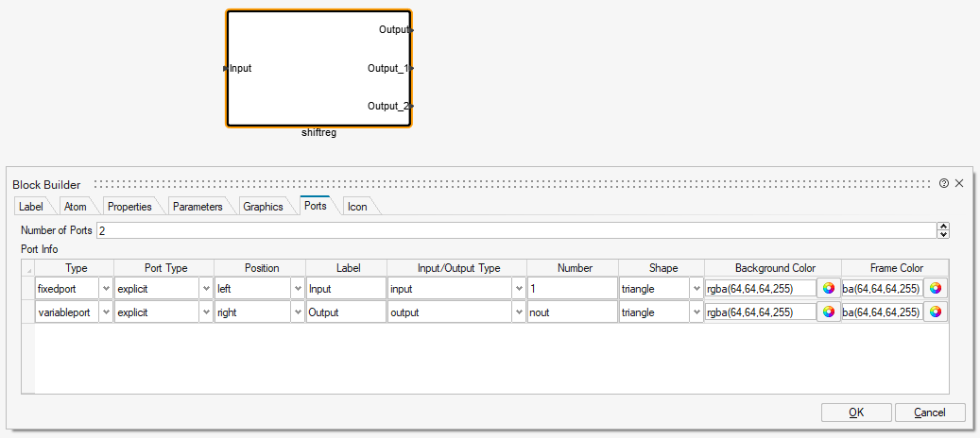Open Input/Output Type dropdown for Output row
The height and width of the screenshot is (438, 980).
518,312
